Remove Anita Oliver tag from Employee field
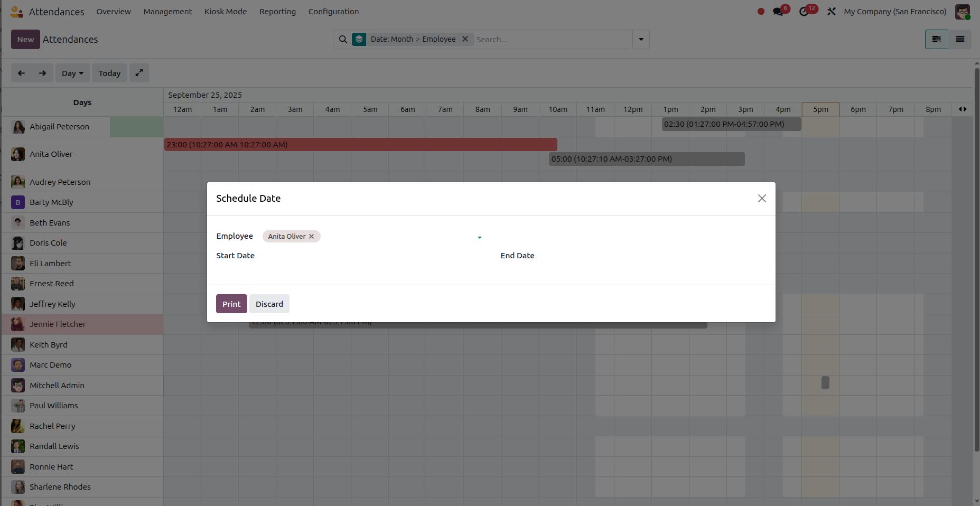 [x=312, y=236]
